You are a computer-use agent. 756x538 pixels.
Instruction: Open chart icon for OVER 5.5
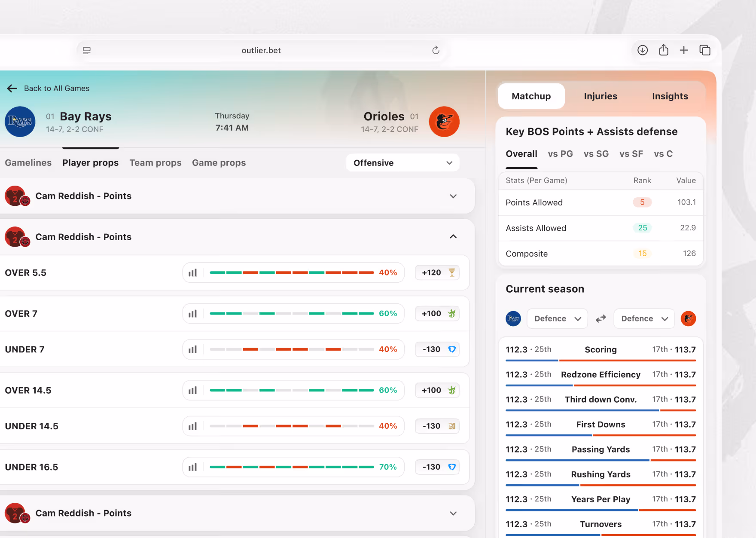point(193,272)
